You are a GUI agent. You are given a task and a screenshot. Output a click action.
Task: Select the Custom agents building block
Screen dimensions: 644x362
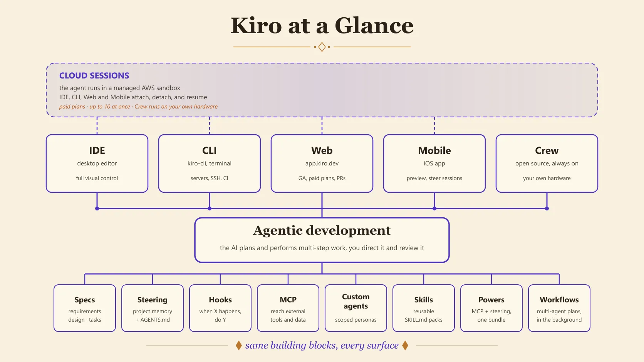356,308
